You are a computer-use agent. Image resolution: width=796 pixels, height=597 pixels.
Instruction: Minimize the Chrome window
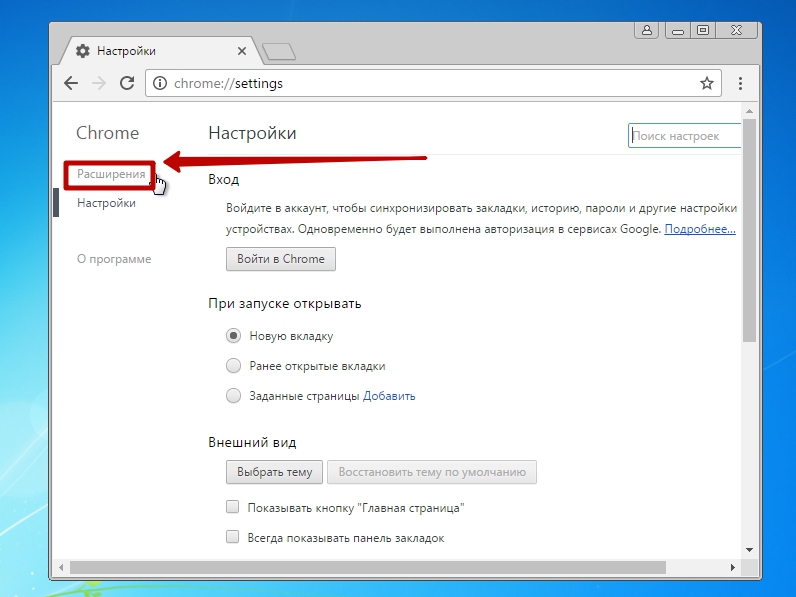click(677, 31)
